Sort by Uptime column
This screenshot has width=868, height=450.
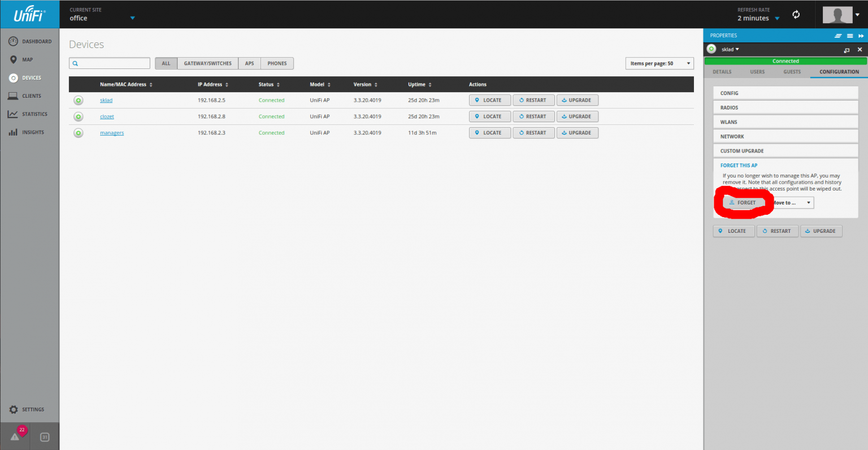[x=420, y=84]
